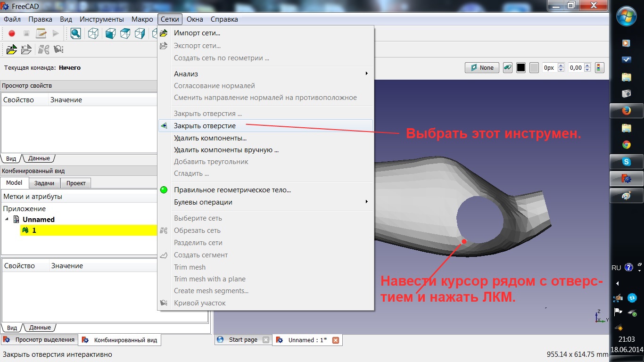
Task: Open the 'Вид' menu in menu bar
Action: 66,19
